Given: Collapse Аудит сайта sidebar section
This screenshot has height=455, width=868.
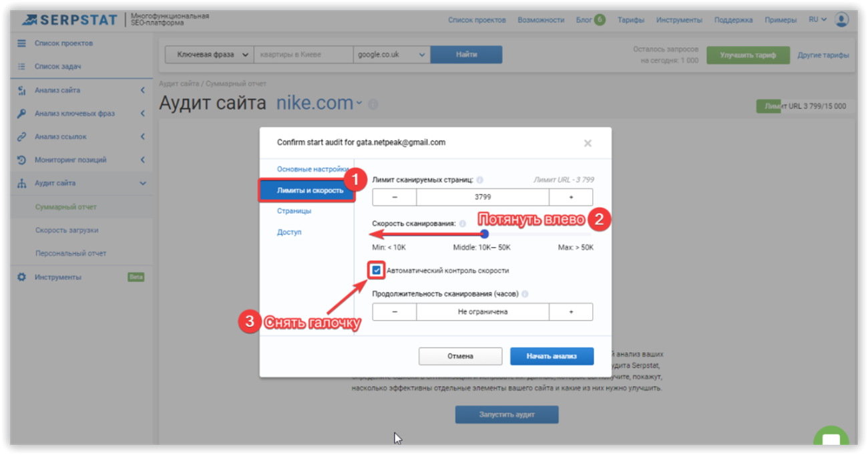Looking at the screenshot, I should 142,184.
